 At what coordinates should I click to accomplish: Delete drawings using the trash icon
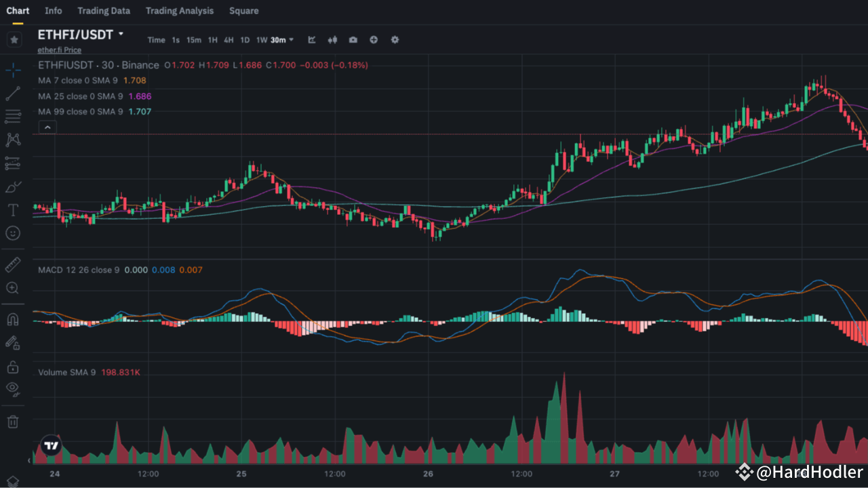coord(13,421)
